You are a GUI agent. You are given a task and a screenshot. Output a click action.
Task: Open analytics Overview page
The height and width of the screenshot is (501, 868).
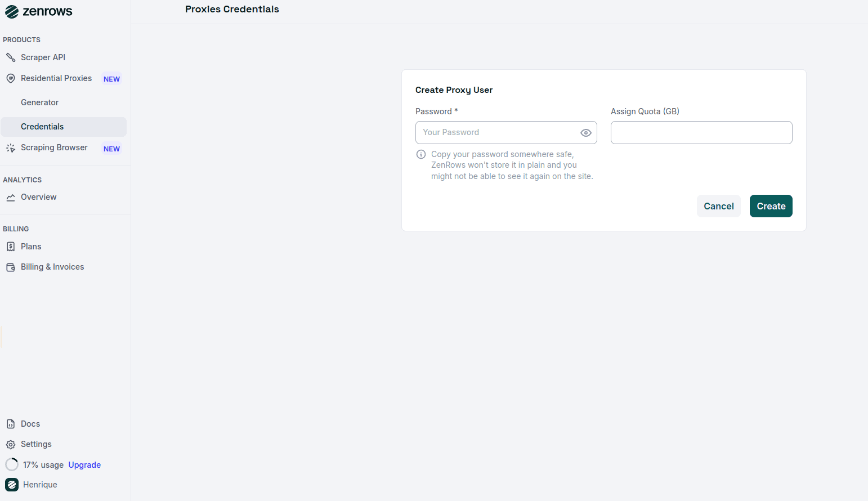(38, 197)
